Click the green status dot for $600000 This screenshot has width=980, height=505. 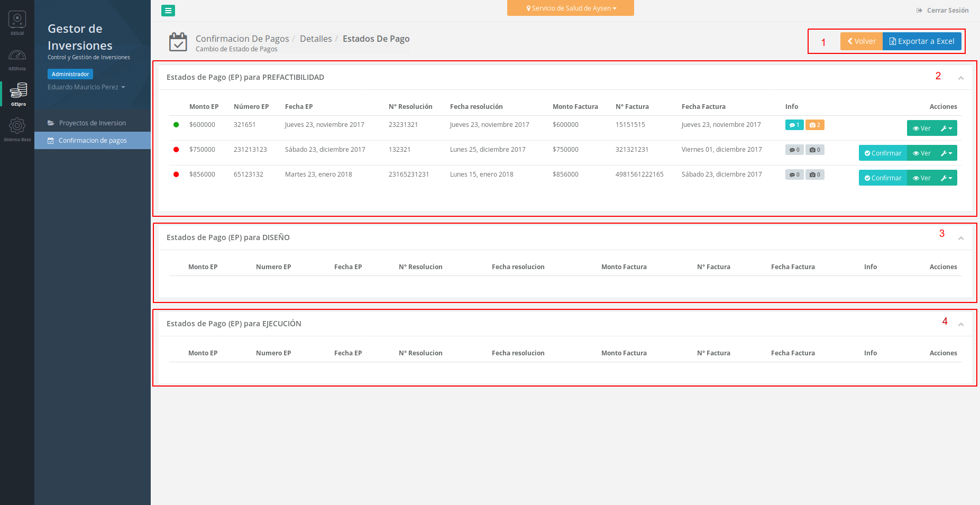pyautogui.click(x=176, y=125)
